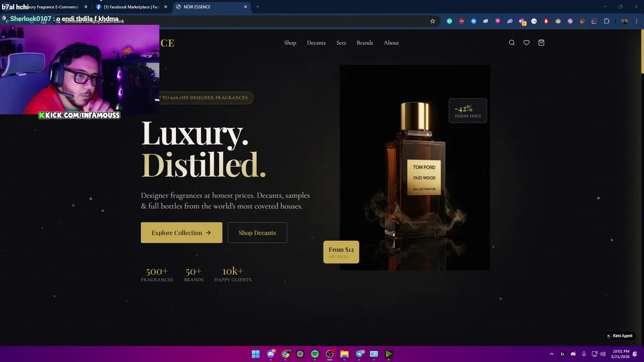The width and height of the screenshot is (644, 362).
Task: Bookmark this page with the star icon
Action: 433,21
